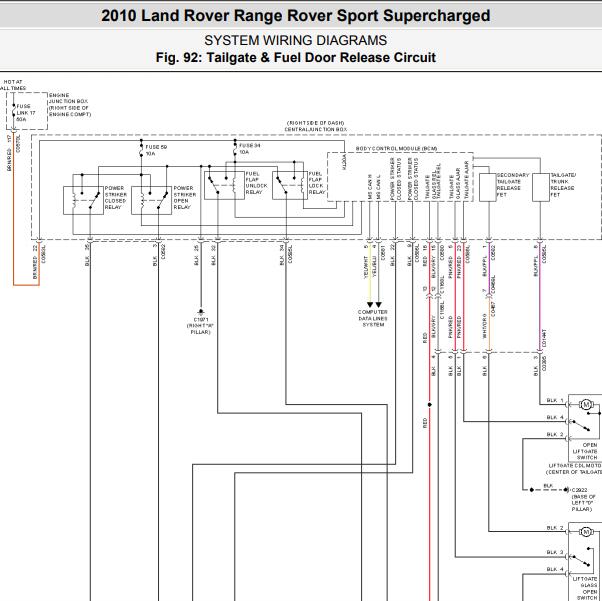602x601 pixels.
Task: Click the 'C2922 (BASE OF LEFT D PILLAR)' label
Action: pos(583,499)
